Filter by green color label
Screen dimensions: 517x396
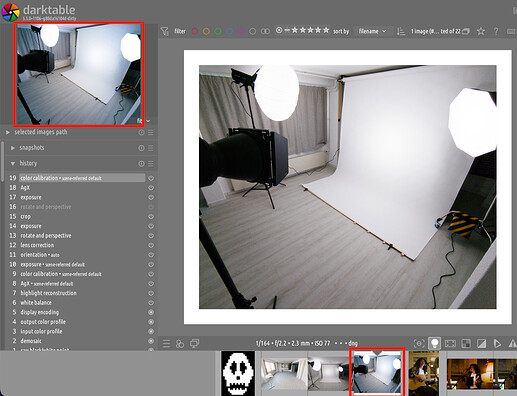click(218, 31)
